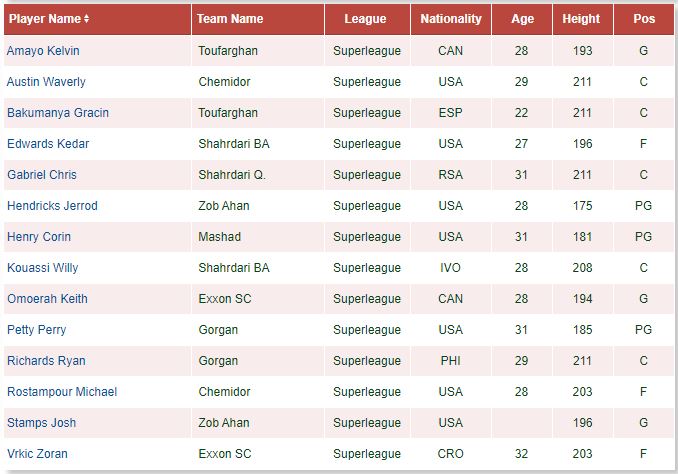Select Petty Perry player link

tap(37, 330)
